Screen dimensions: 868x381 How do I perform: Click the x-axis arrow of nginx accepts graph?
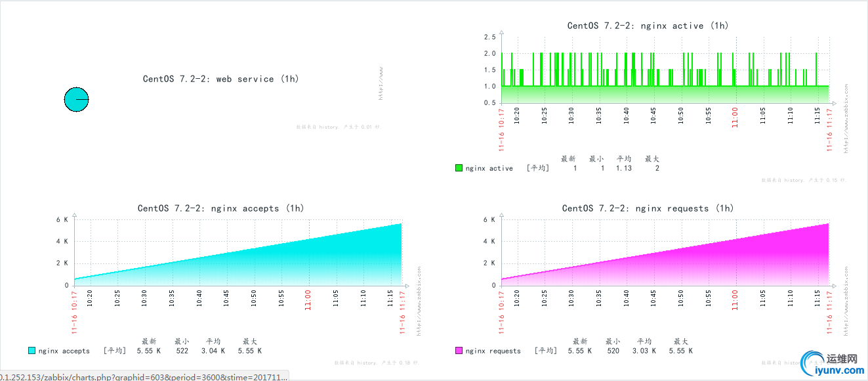tap(407, 286)
